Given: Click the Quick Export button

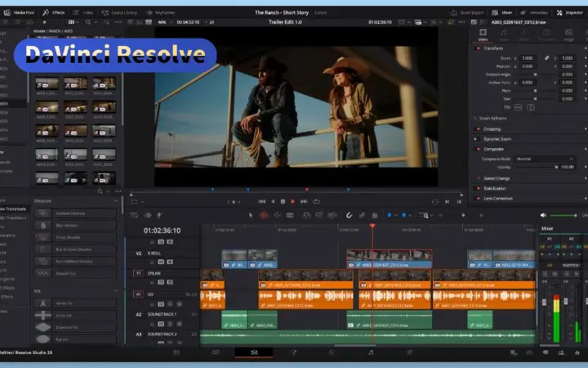Looking at the screenshot, I should (x=467, y=12).
